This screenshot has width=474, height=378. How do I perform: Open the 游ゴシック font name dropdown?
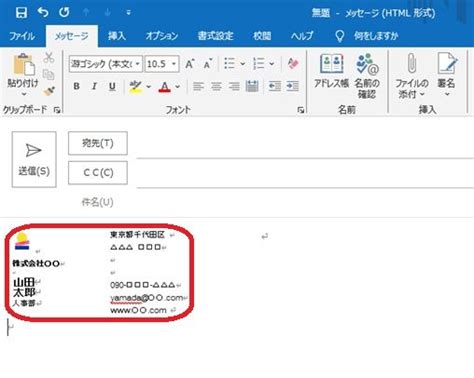pyautogui.click(x=138, y=64)
